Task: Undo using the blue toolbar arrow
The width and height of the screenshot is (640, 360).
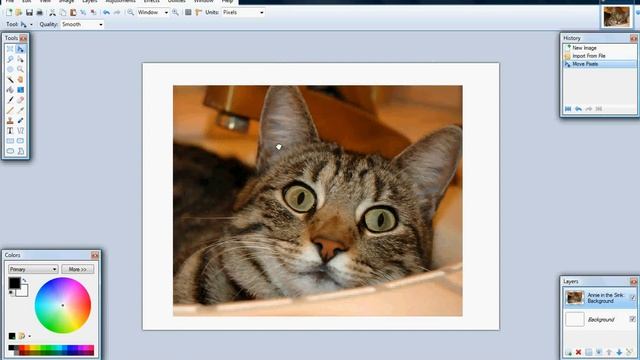Action: click(107, 13)
